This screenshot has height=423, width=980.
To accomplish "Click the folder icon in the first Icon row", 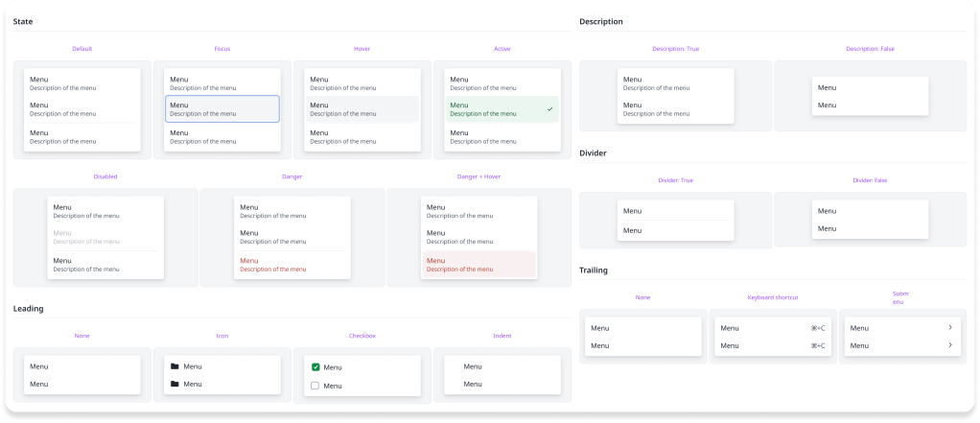I will coord(175,366).
